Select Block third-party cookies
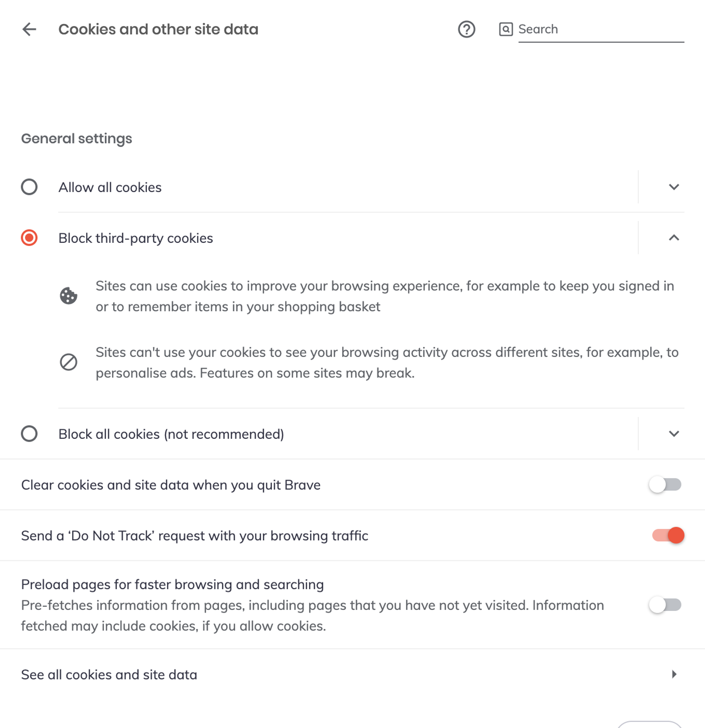Screen dimensions: 705x728 click(135, 238)
